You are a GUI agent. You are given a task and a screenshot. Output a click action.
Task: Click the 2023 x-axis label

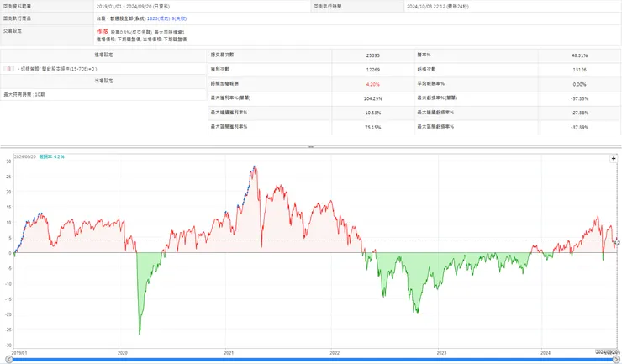tap(441, 352)
